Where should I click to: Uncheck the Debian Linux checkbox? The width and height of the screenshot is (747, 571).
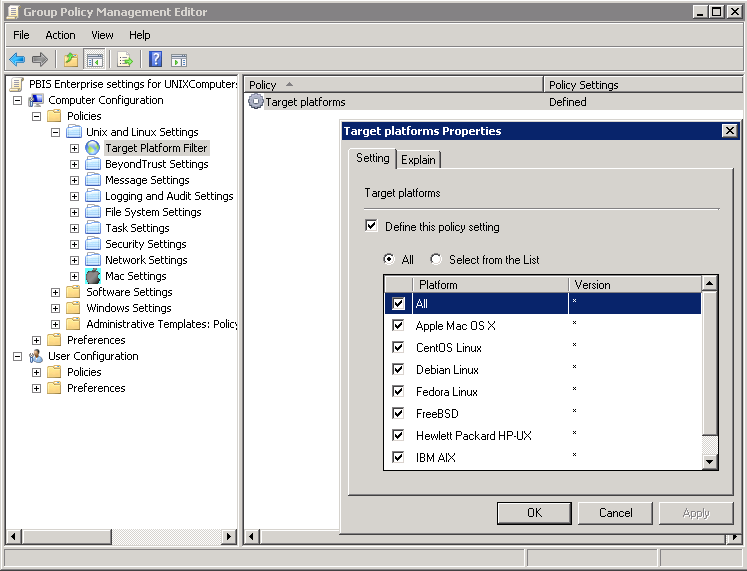coord(398,369)
